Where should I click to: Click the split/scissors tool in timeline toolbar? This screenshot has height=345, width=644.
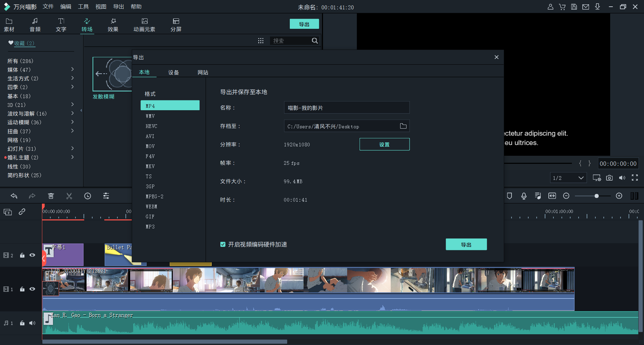69,196
